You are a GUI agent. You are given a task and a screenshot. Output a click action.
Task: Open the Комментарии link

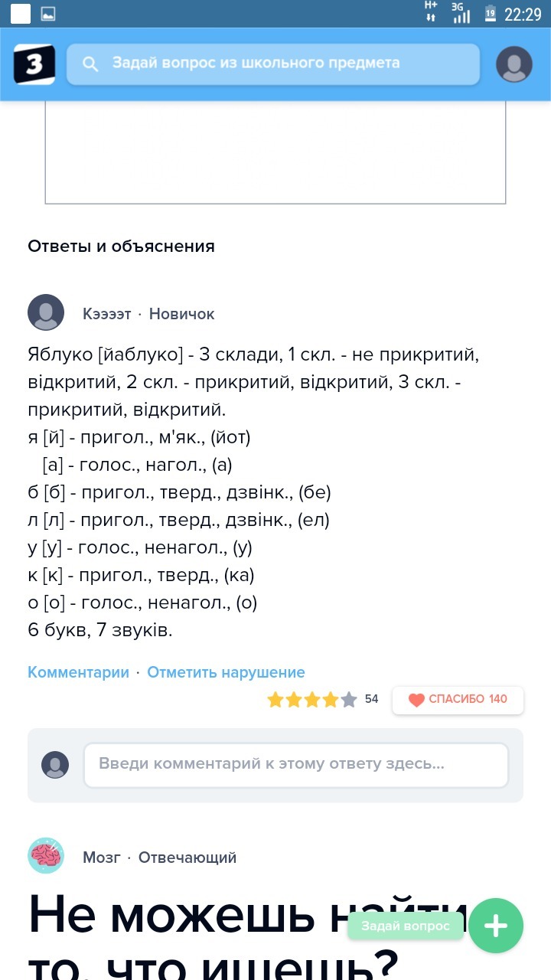tap(78, 672)
